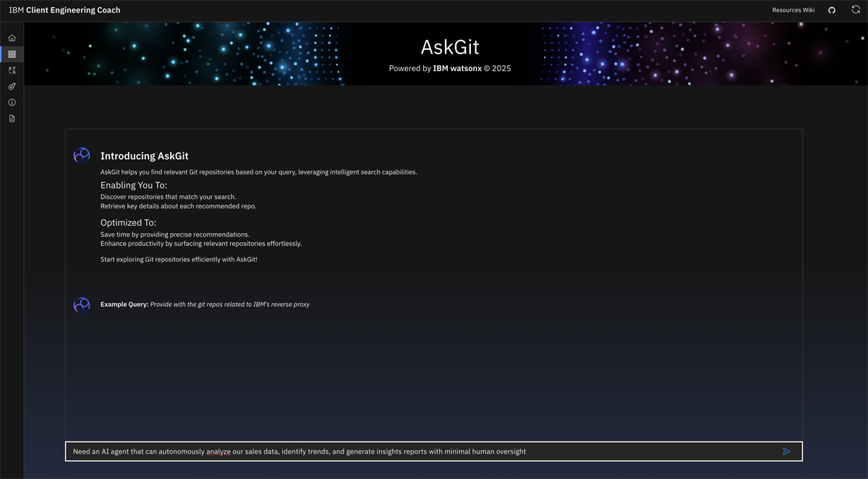Click the Example Query reverse proxy text
868x479 pixels.
click(x=205, y=305)
